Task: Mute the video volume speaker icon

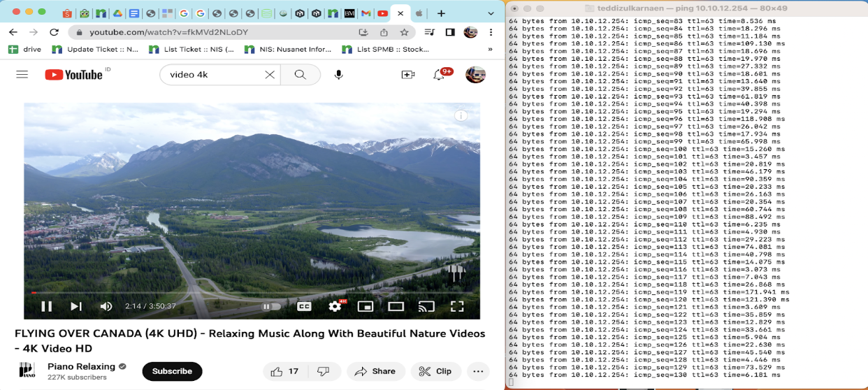Action: (x=106, y=306)
